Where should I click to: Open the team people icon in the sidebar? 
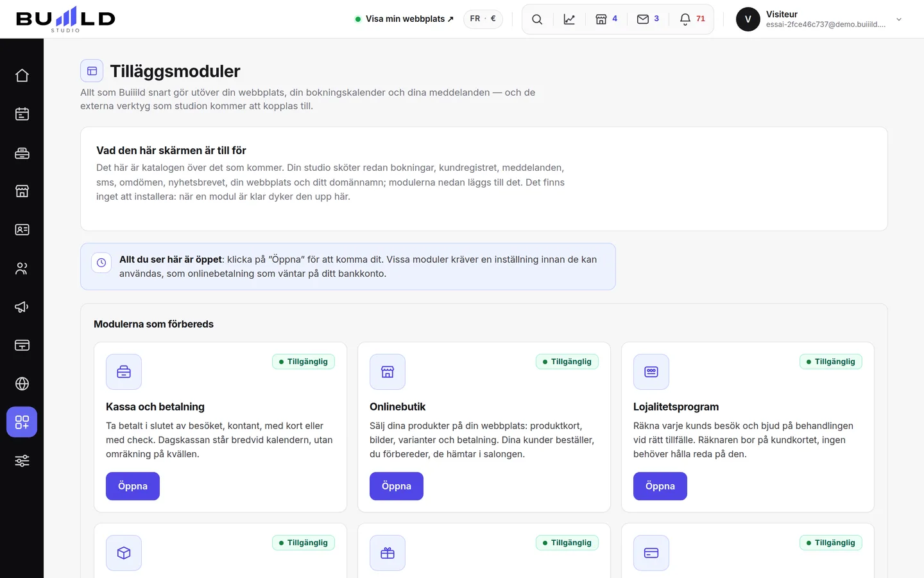[x=22, y=268]
